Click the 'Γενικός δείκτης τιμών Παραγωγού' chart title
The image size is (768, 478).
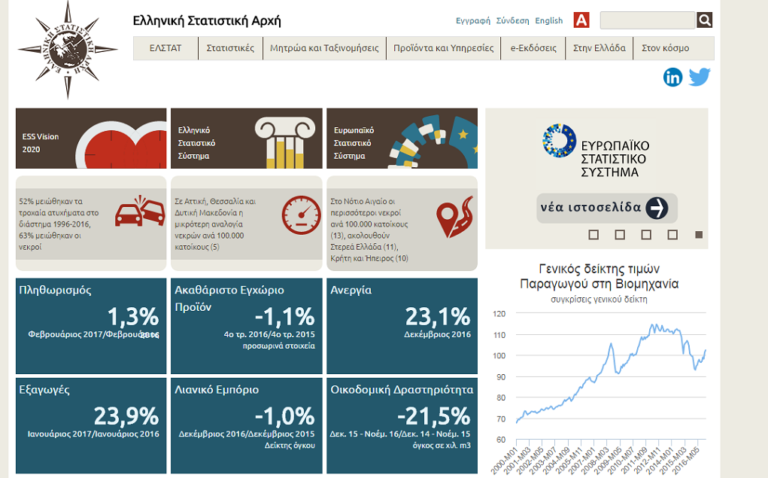(599, 276)
